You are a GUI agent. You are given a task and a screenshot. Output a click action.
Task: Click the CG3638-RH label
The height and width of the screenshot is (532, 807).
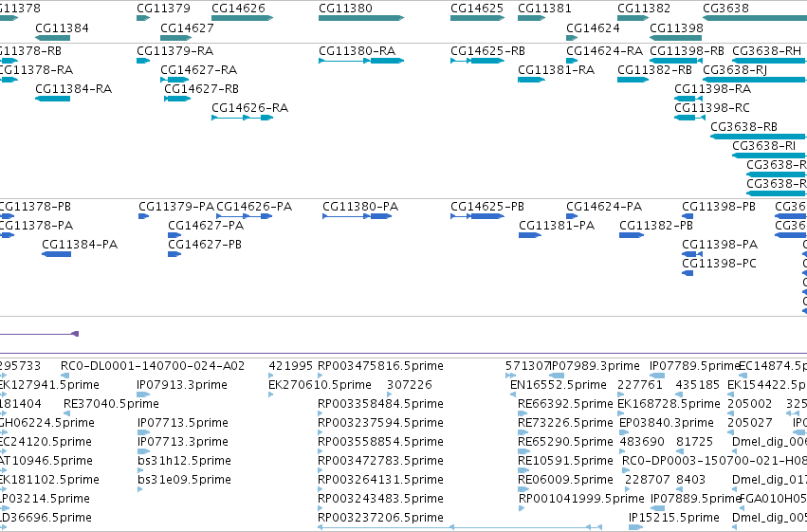[x=767, y=51]
